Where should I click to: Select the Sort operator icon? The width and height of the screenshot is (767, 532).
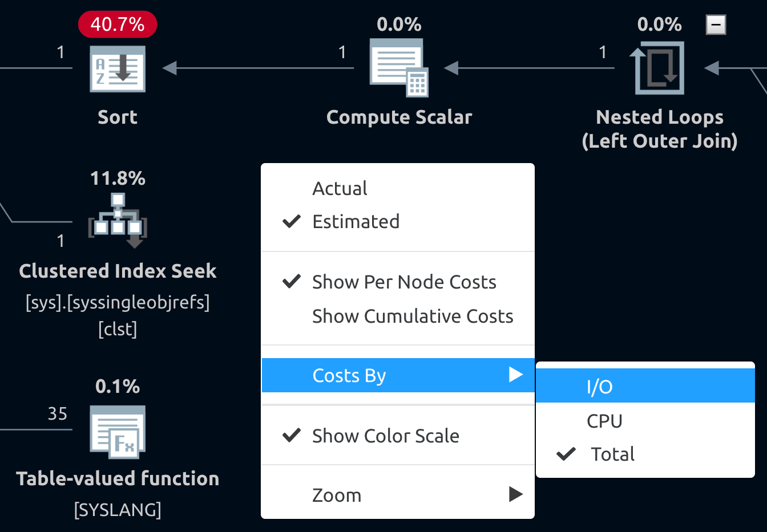(x=117, y=68)
